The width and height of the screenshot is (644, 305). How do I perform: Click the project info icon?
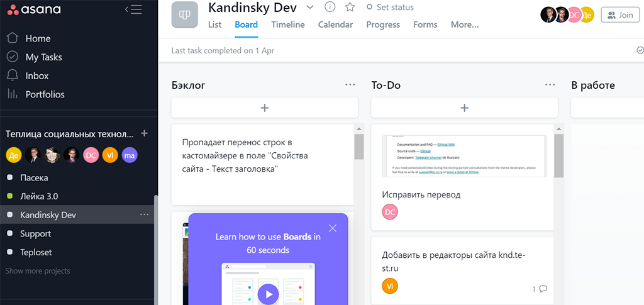(x=330, y=7)
